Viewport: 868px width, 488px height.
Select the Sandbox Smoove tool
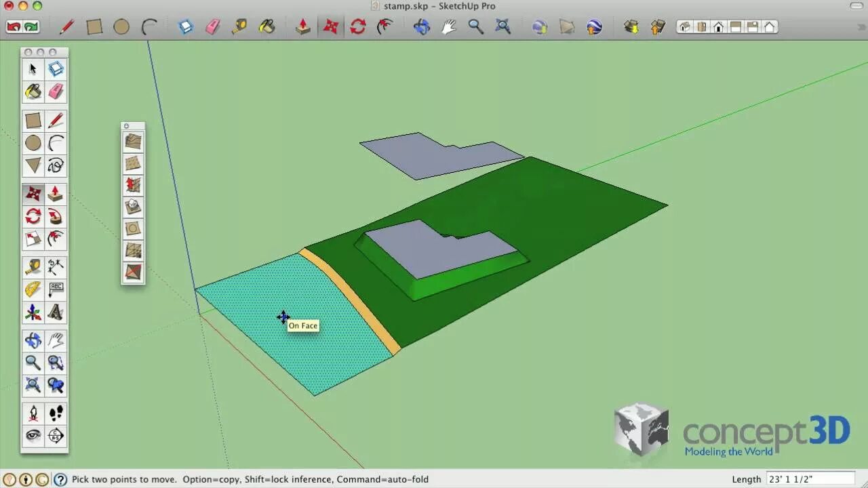coord(133,184)
